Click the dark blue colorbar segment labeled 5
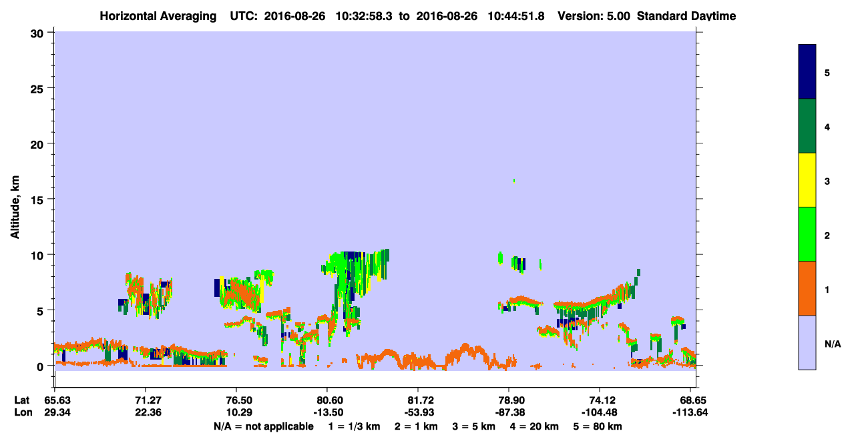This screenshot has width=868, height=445. click(x=807, y=72)
